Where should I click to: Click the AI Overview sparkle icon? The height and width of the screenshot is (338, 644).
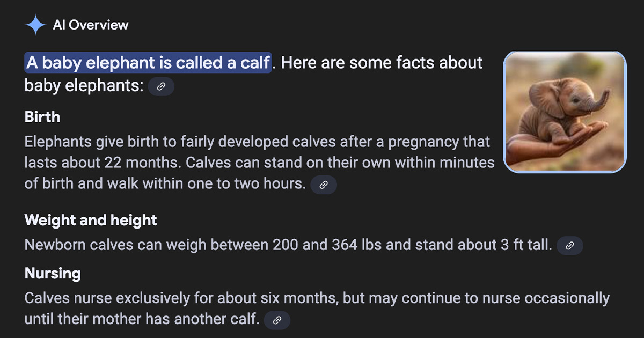[x=36, y=25]
